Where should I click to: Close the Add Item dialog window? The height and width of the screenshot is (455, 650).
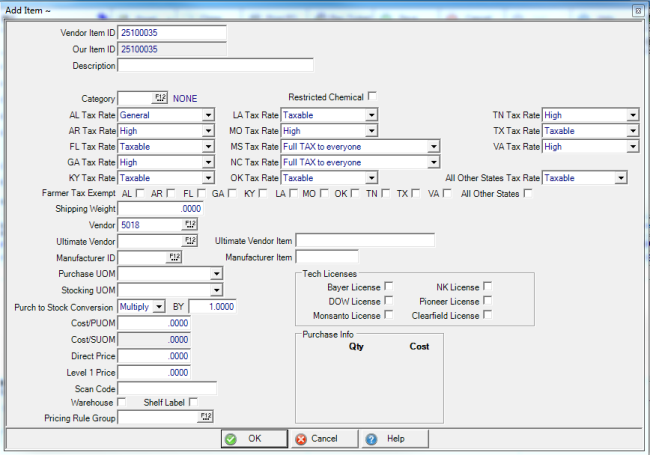coord(638,8)
